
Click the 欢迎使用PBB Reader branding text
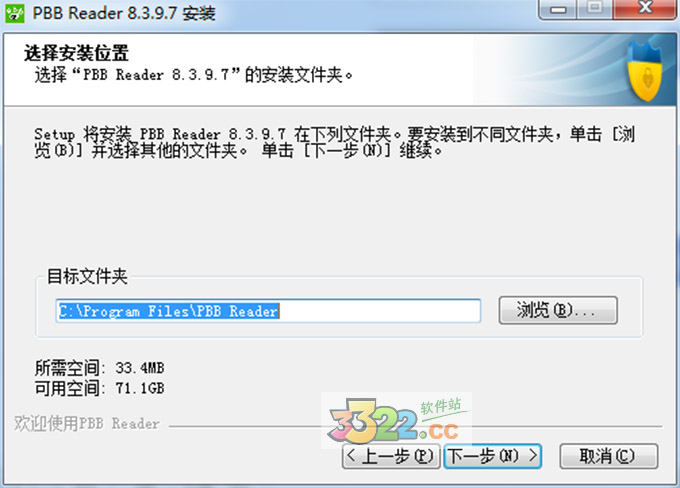pyautogui.click(x=87, y=423)
